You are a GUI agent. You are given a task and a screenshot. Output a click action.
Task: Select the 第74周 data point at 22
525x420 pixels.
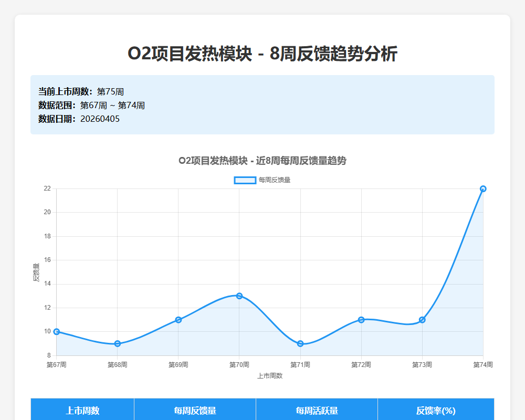click(x=483, y=189)
